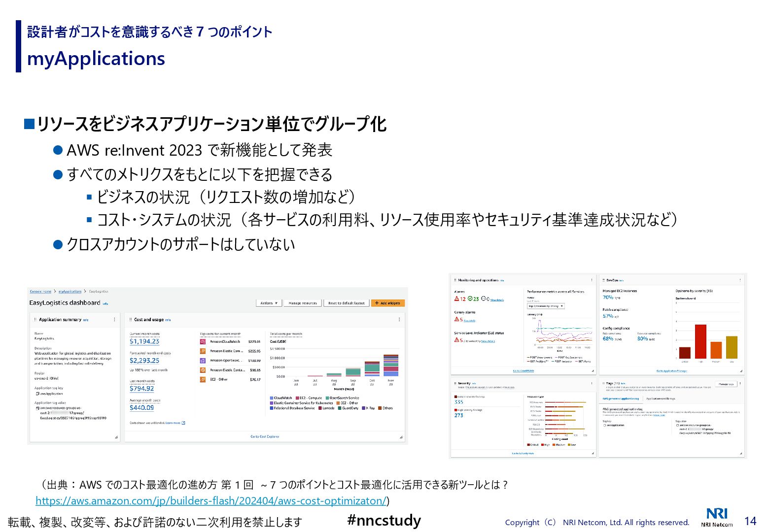
Task: Click GuardDuty legend color swatch
Action: tap(340, 408)
